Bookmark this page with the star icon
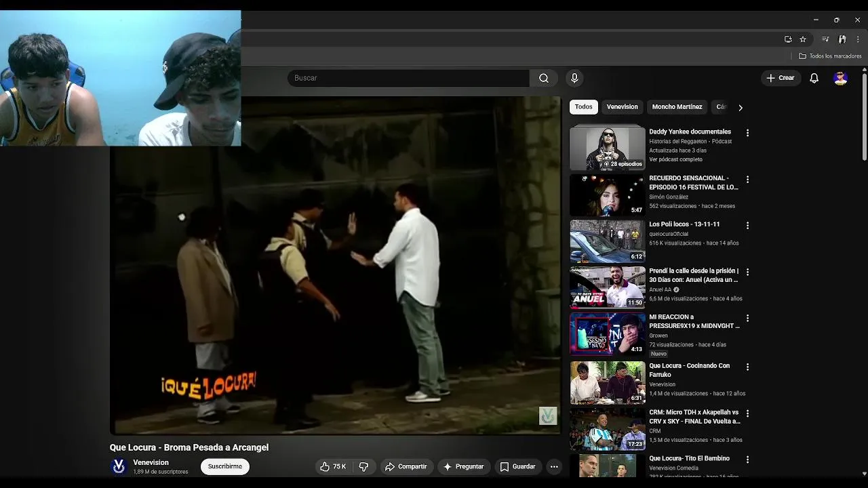This screenshot has height=488, width=868. 803,39
